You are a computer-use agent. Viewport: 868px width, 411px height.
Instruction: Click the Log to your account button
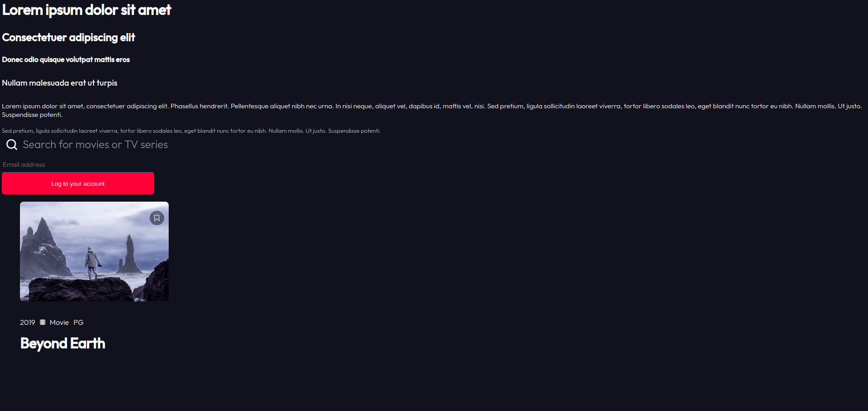click(78, 184)
